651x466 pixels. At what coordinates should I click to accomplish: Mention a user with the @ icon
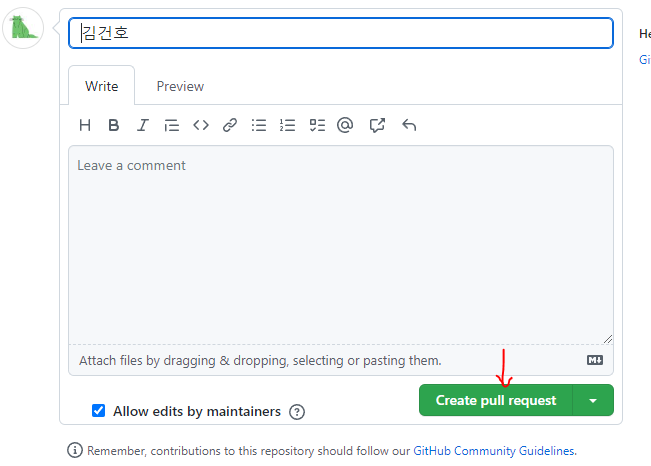345,125
